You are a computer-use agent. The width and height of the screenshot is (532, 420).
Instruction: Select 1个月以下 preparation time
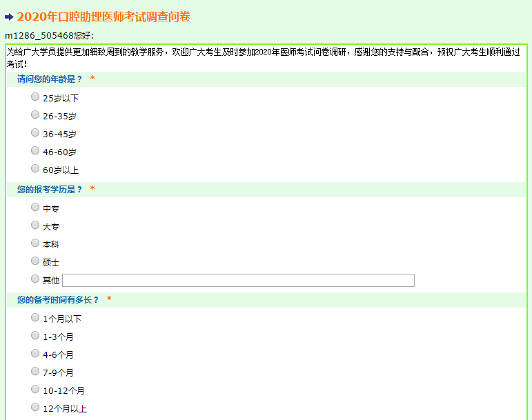click(x=35, y=318)
